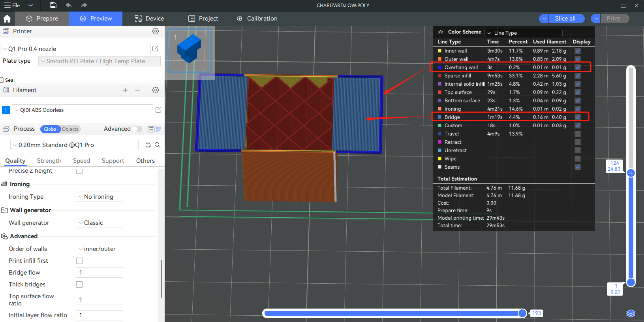Click the horizontal move slider handle
Image resolution: width=644 pixels, height=322 pixels.
(522, 313)
